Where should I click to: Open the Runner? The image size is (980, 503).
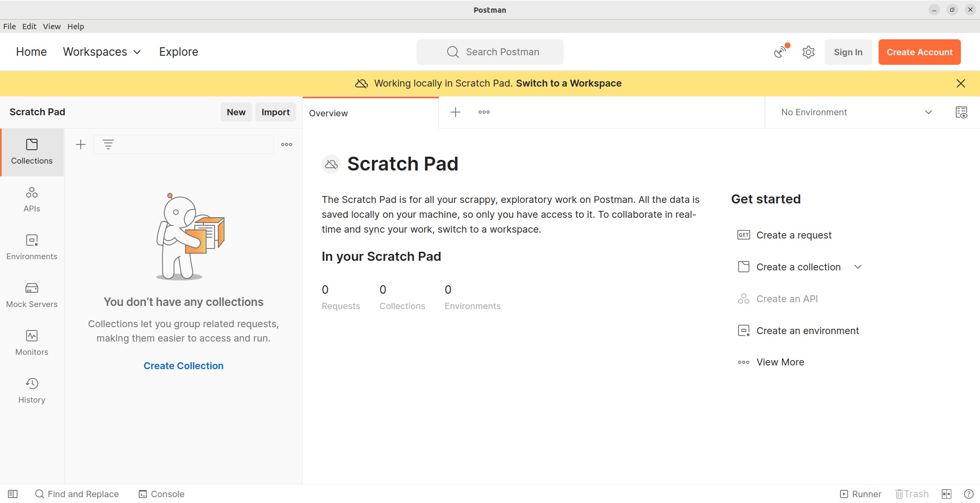[861, 494]
